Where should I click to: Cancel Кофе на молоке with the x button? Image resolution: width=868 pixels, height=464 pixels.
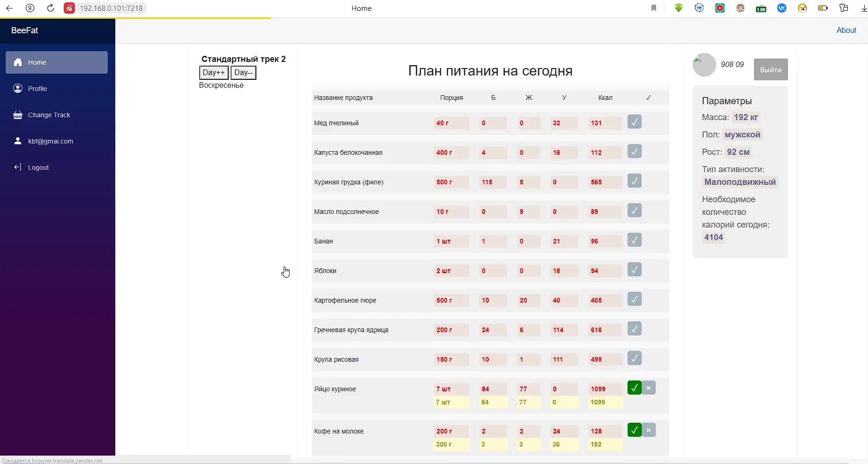coord(649,430)
